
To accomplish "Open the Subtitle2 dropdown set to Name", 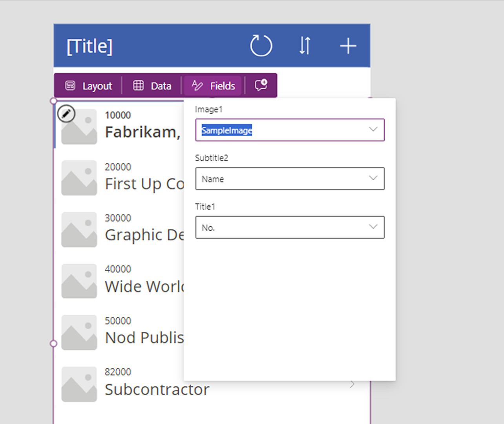I will 373,179.
